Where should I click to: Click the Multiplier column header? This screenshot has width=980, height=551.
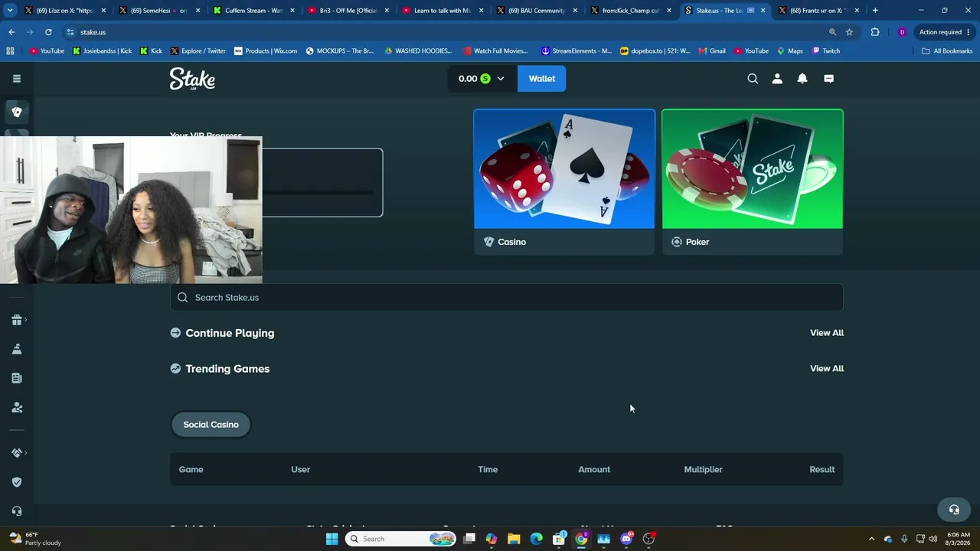[703, 470]
